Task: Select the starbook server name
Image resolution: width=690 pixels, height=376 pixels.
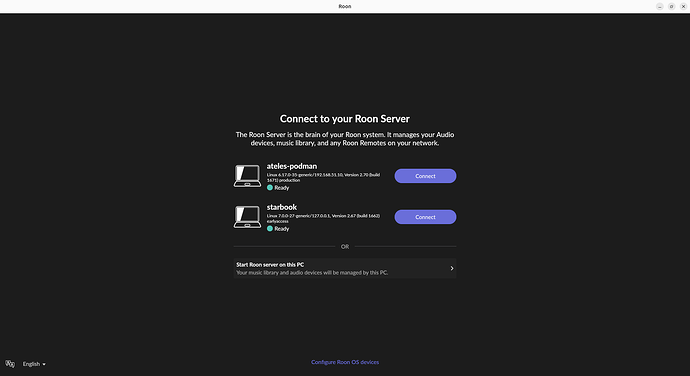Action: point(282,207)
